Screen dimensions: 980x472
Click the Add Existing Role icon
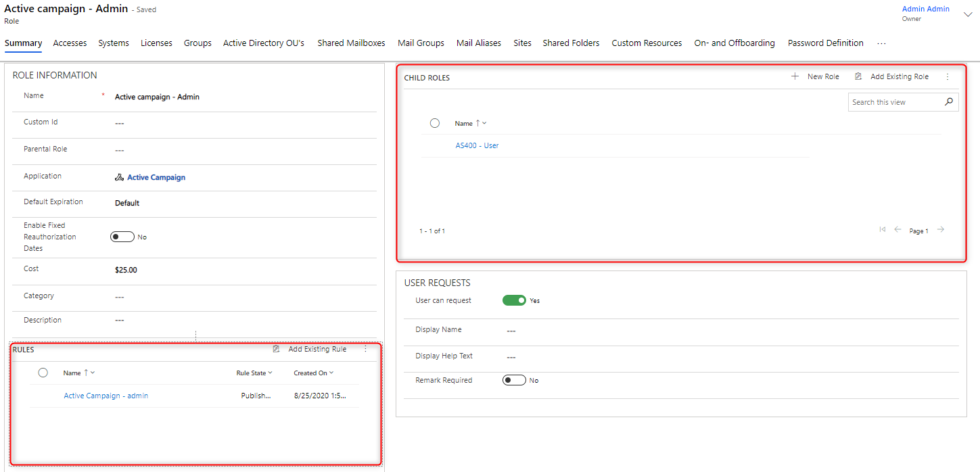pyautogui.click(x=858, y=76)
